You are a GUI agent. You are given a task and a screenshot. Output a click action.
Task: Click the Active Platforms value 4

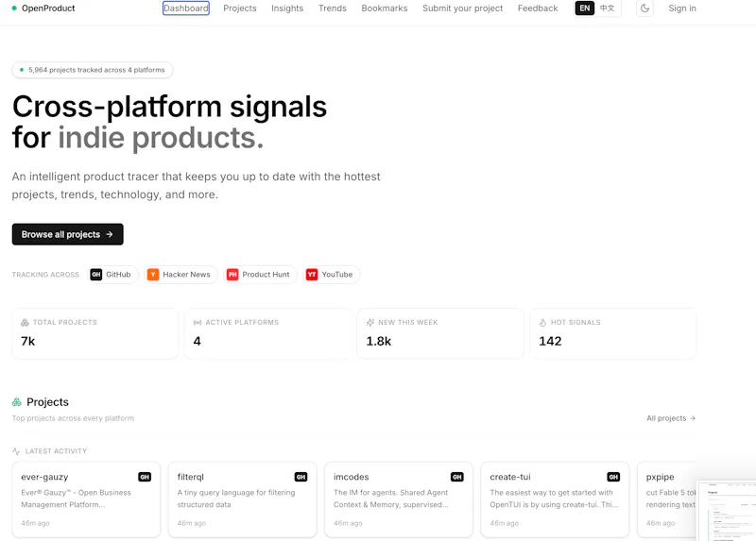tap(197, 341)
